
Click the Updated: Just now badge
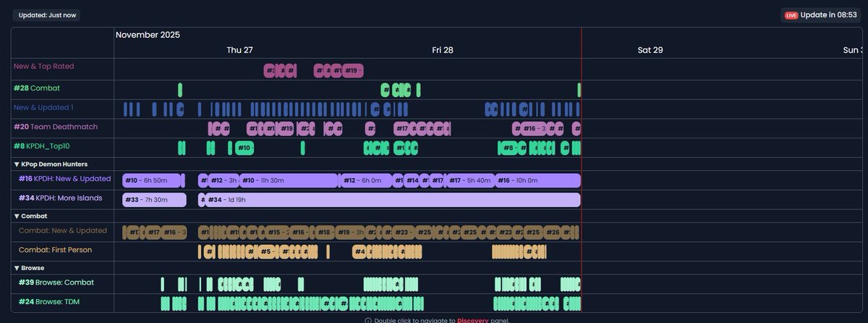click(x=46, y=14)
